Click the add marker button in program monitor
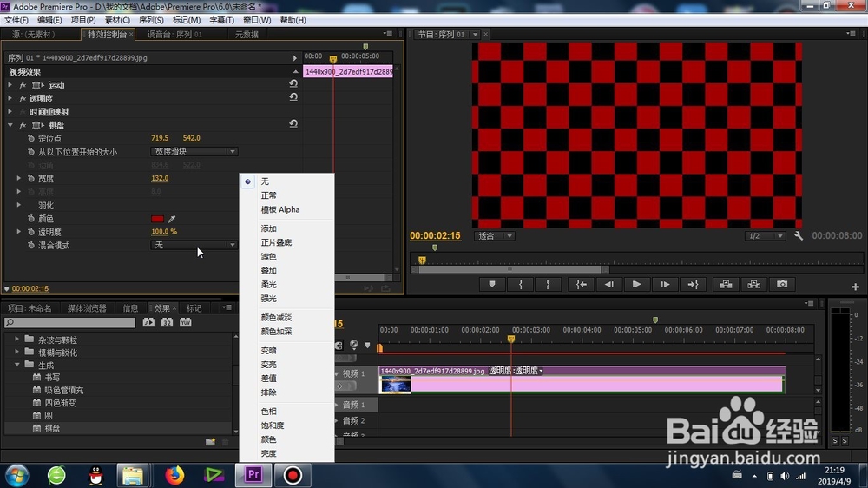This screenshot has width=868, height=488. click(491, 284)
